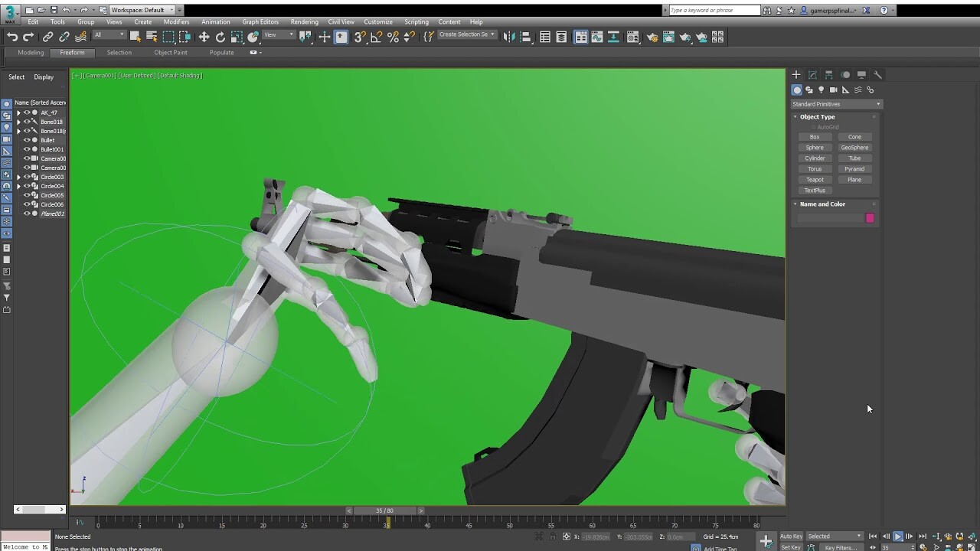The image size is (980, 551).
Task: Select the Cameras creation category
Action: click(833, 90)
